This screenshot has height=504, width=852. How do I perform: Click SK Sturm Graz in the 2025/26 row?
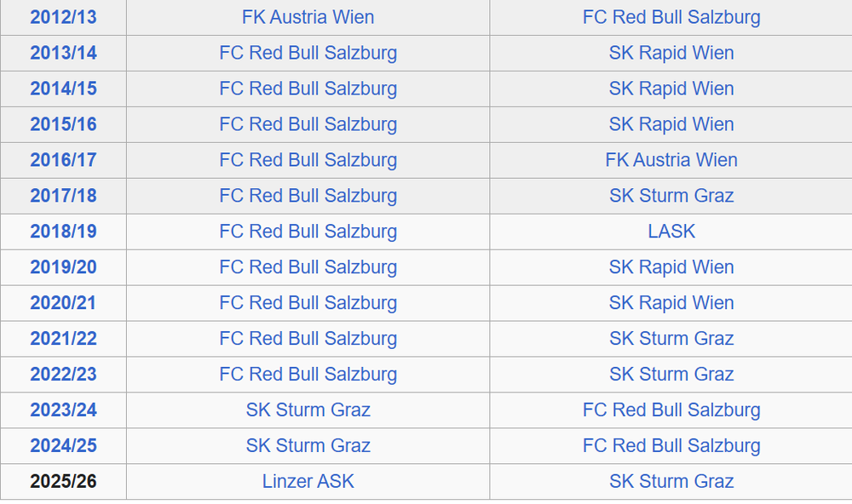click(671, 481)
